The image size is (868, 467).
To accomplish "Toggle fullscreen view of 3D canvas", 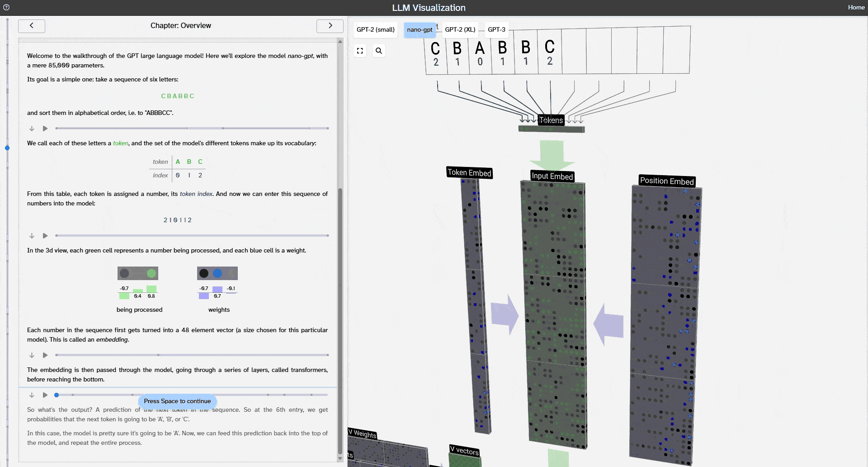I will coord(360,51).
